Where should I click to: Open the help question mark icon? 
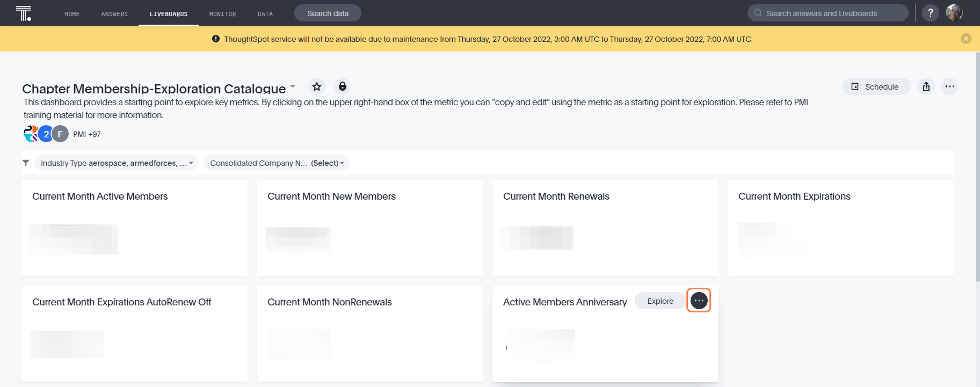(x=931, y=13)
